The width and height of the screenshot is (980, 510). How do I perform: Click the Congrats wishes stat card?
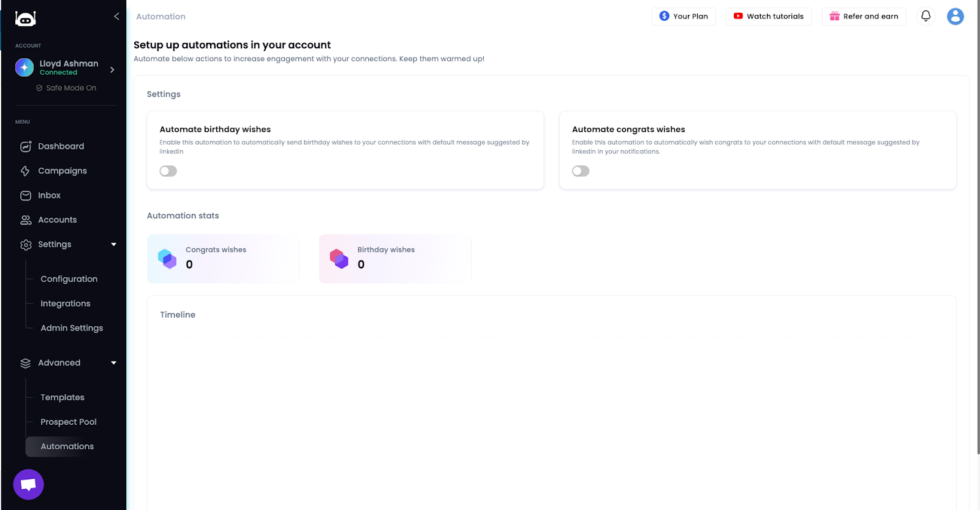tap(223, 259)
